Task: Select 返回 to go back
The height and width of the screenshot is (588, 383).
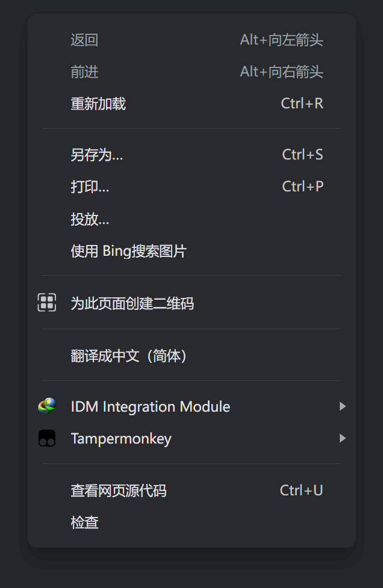Action: point(84,40)
